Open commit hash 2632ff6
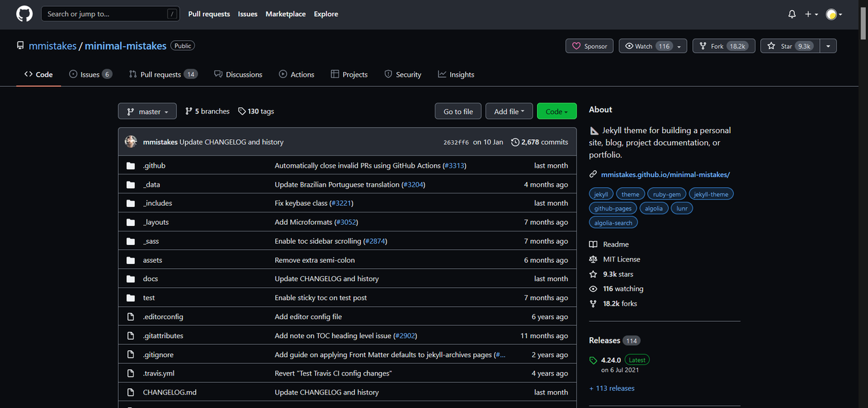Screen dimensions: 868x408 [x=456, y=143]
